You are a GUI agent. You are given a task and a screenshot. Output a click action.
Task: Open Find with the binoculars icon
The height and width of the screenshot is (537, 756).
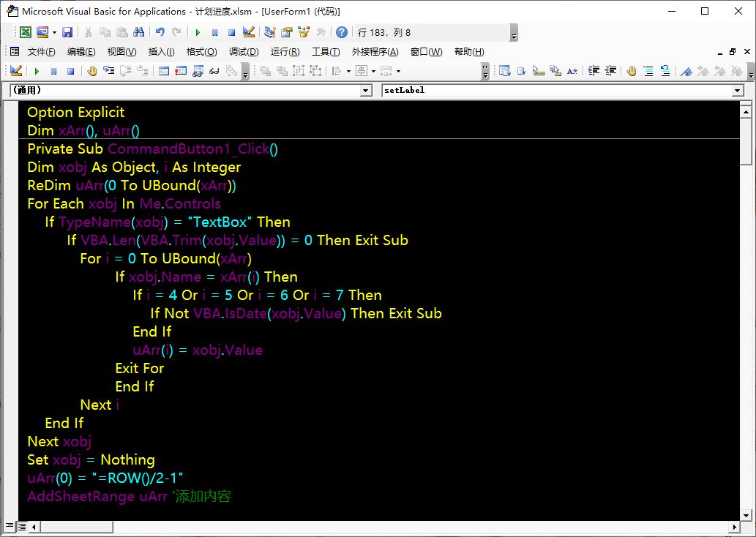click(139, 32)
